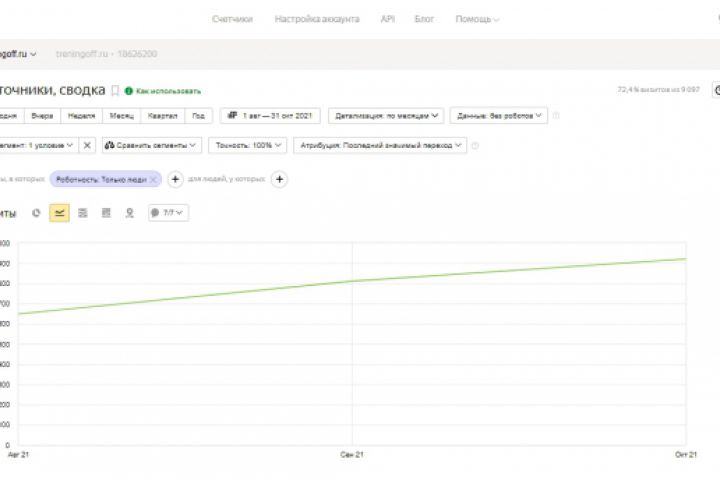Expand Детализация: по месяцам dropdown
This screenshot has width=720, height=480.
(386, 116)
